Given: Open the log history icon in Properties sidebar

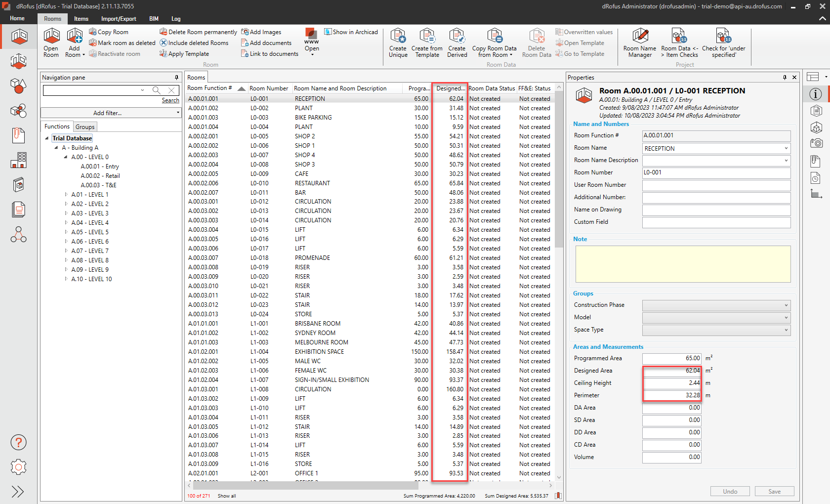Looking at the screenshot, I should point(816,178).
